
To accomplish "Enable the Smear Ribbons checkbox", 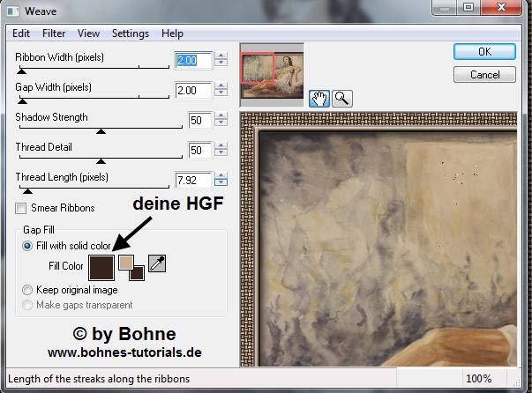I will pos(21,208).
